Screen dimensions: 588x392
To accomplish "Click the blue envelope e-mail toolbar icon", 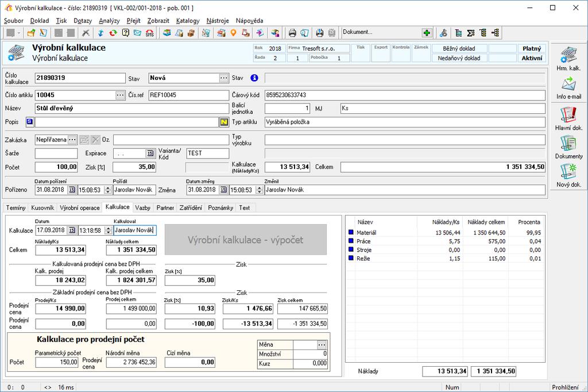I will pyautogui.click(x=138, y=33).
